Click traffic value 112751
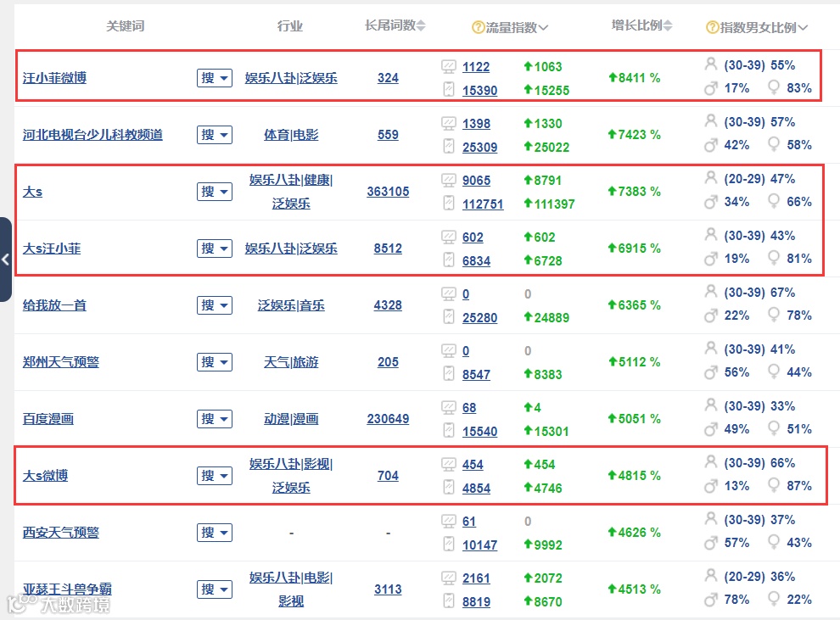 [x=483, y=204]
